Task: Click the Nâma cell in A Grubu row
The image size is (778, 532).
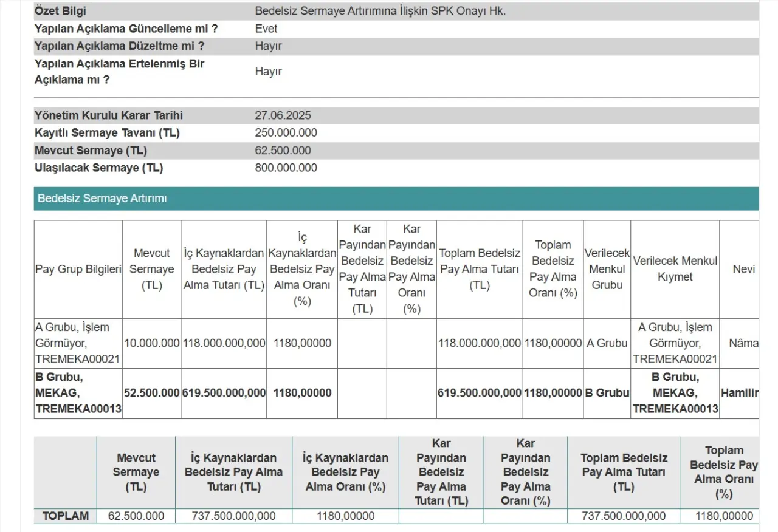Action: (x=743, y=343)
